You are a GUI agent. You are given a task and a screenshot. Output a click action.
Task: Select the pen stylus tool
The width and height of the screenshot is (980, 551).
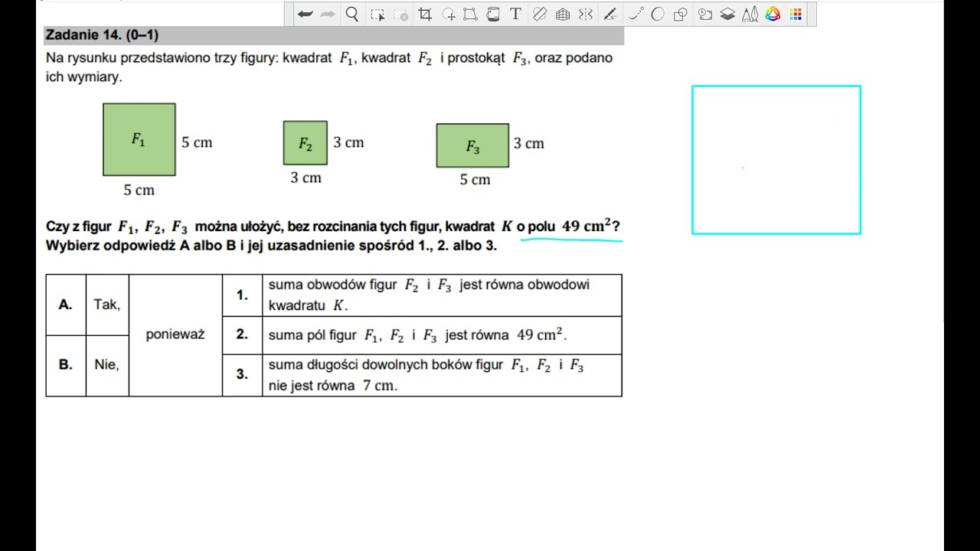click(610, 14)
